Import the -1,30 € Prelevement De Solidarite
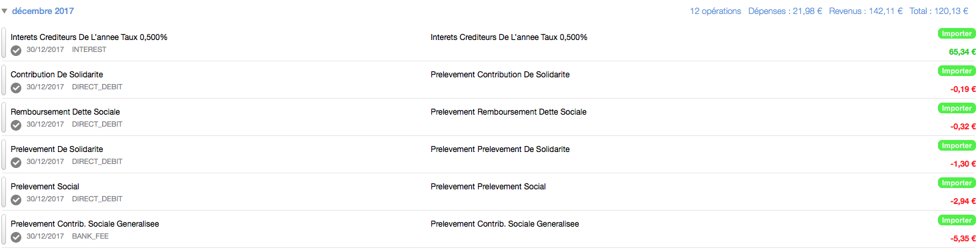The width and height of the screenshot is (980, 250). (x=956, y=145)
